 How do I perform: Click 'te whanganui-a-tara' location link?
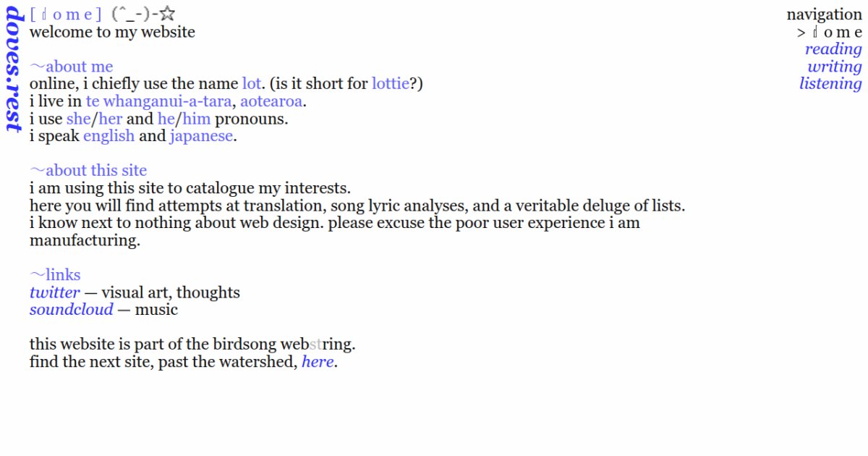[x=158, y=101]
